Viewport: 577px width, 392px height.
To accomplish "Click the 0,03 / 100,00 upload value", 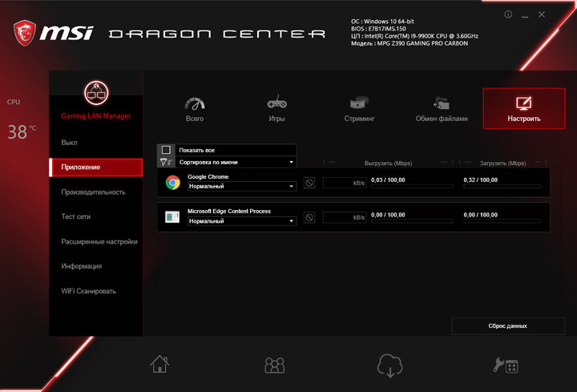I will tap(388, 180).
